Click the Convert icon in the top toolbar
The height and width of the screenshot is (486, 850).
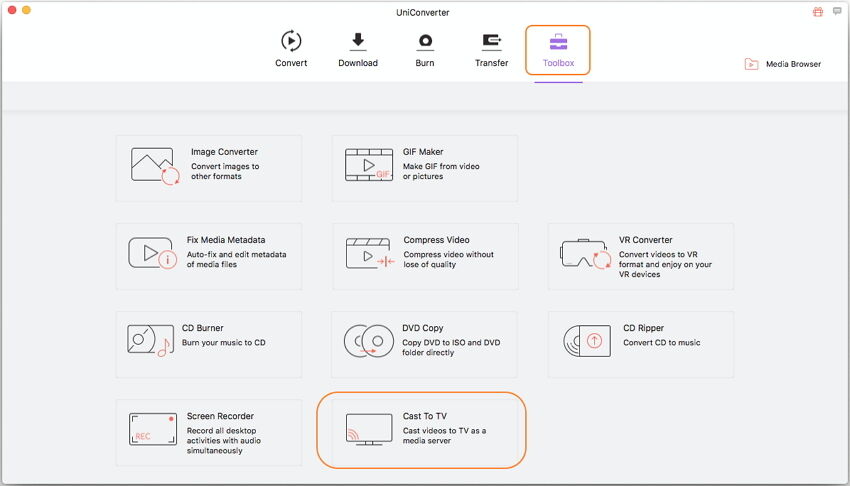291,41
